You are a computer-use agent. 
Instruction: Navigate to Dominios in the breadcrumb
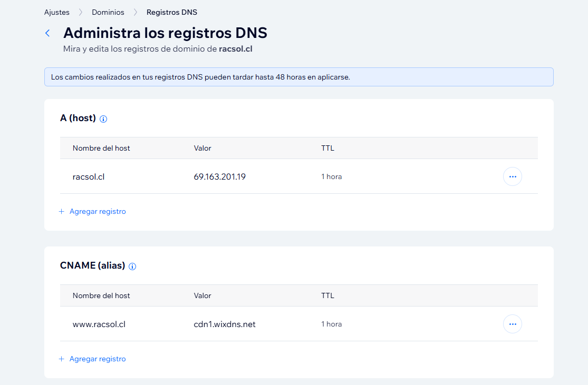(108, 12)
